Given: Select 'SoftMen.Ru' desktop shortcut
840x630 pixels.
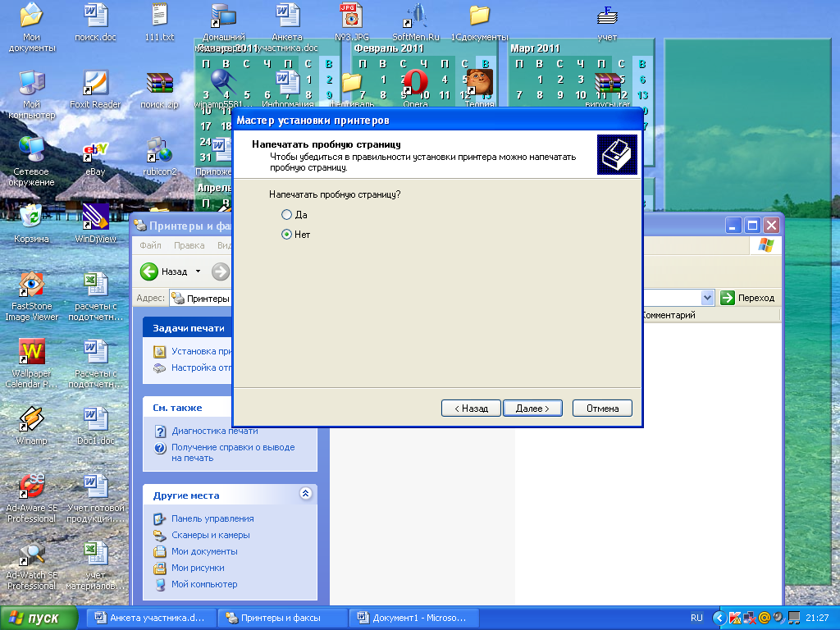Looking at the screenshot, I should click(x=416, y=22).
